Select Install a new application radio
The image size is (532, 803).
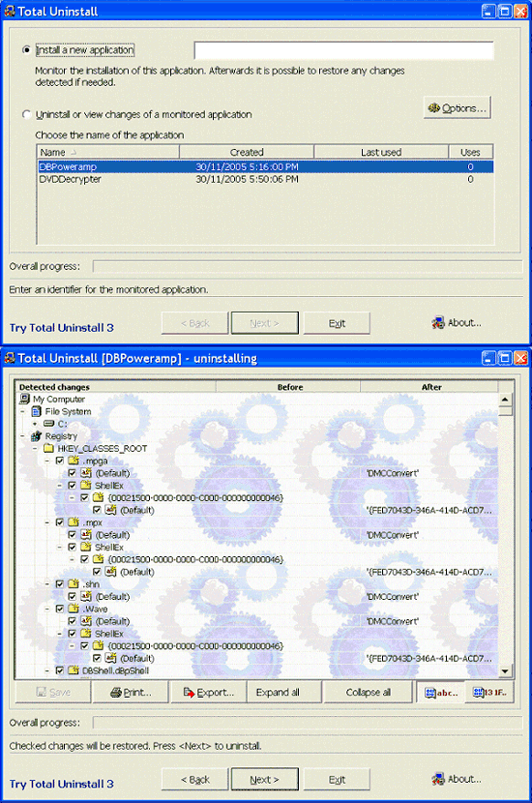click(x=27, y=50)
